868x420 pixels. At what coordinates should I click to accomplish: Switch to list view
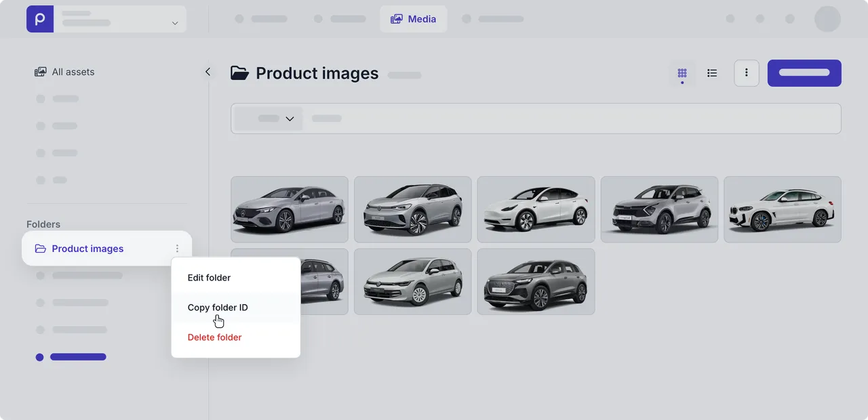[712, 73]
